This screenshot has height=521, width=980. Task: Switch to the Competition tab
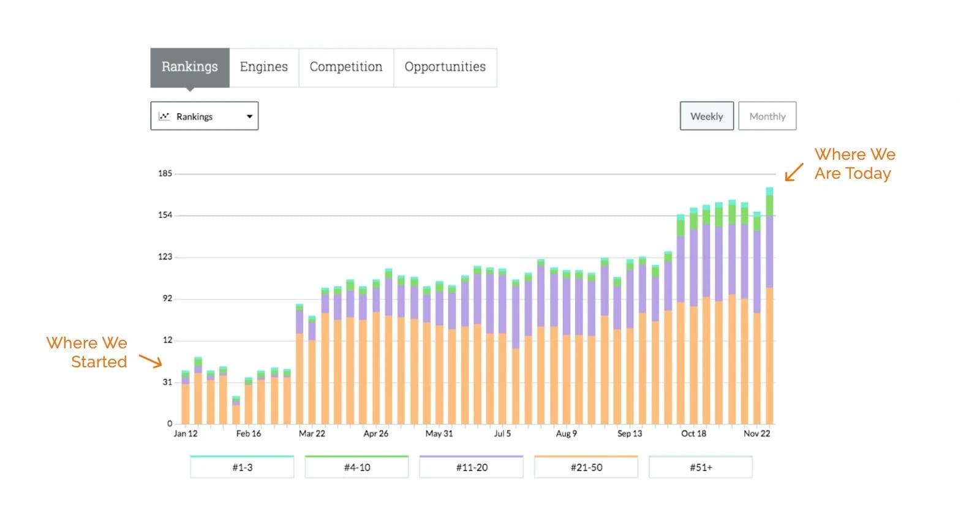point(345,67)
